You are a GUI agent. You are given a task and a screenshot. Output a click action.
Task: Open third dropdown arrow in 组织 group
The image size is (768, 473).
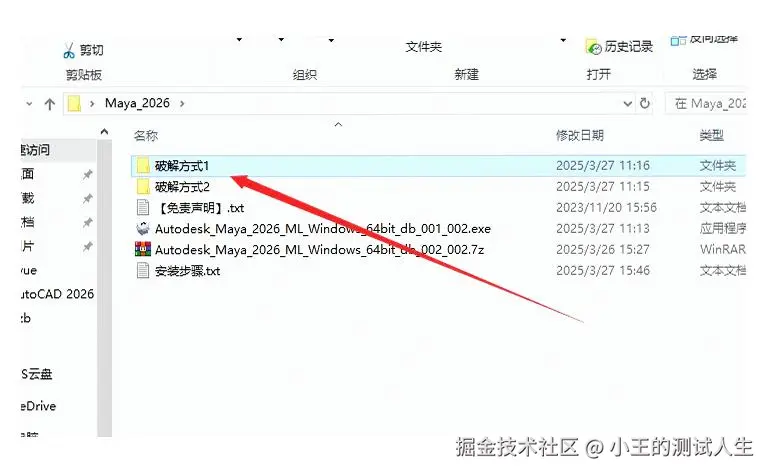point(331,40)
